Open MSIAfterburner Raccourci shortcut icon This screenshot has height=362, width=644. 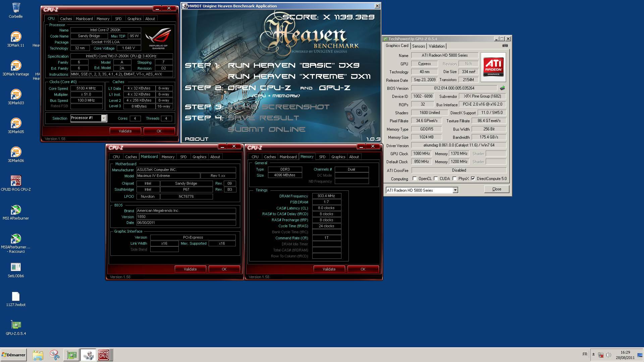15,243
